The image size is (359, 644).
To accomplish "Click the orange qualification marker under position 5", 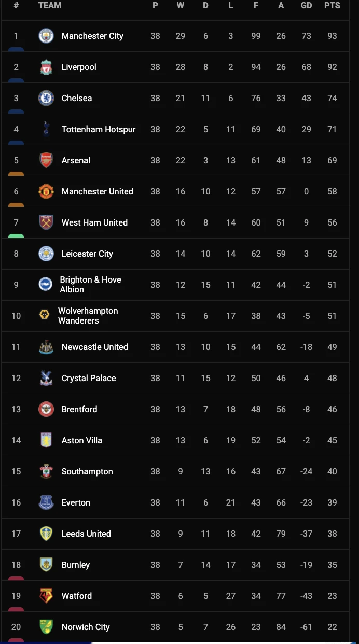I will [16, 174].
